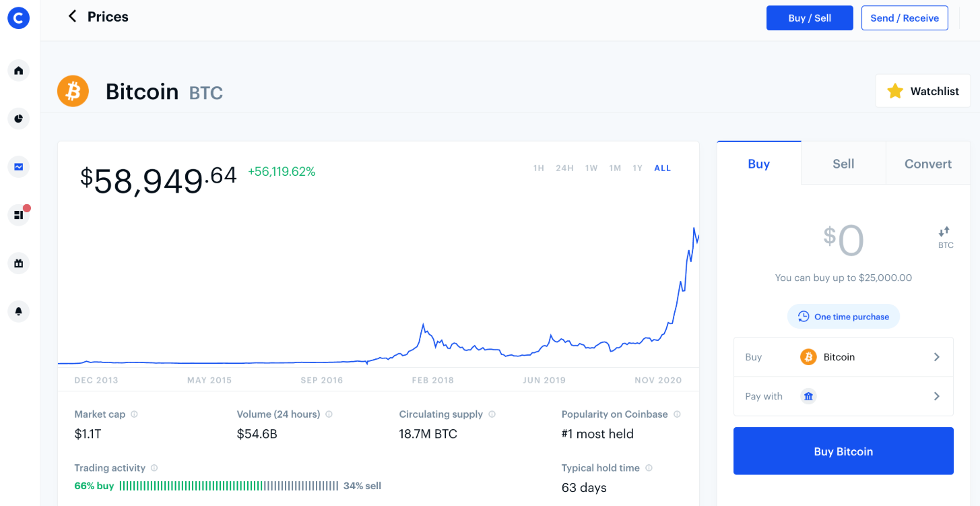
Task: Open the Notifications bell icon
Action: pos(18,311)
